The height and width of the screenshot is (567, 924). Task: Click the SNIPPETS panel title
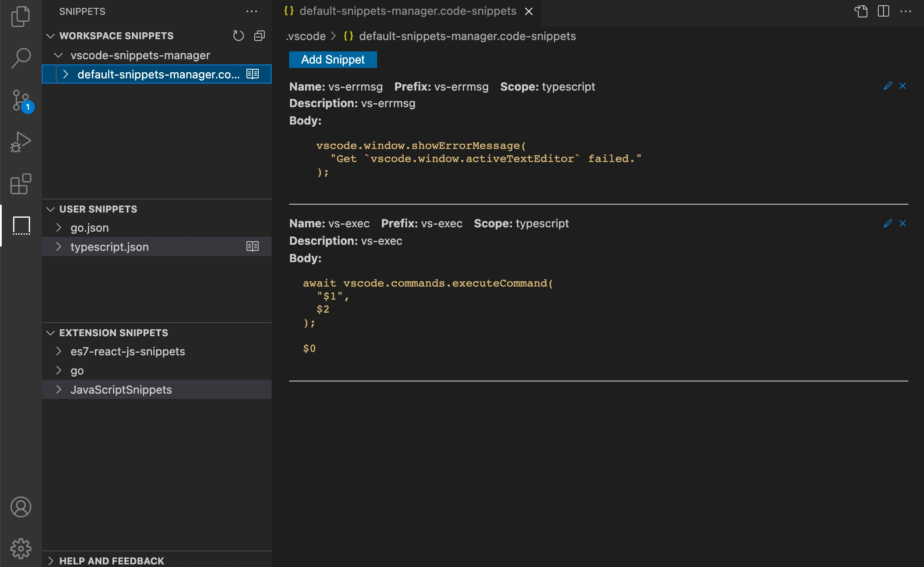click(x=82, y=11)
